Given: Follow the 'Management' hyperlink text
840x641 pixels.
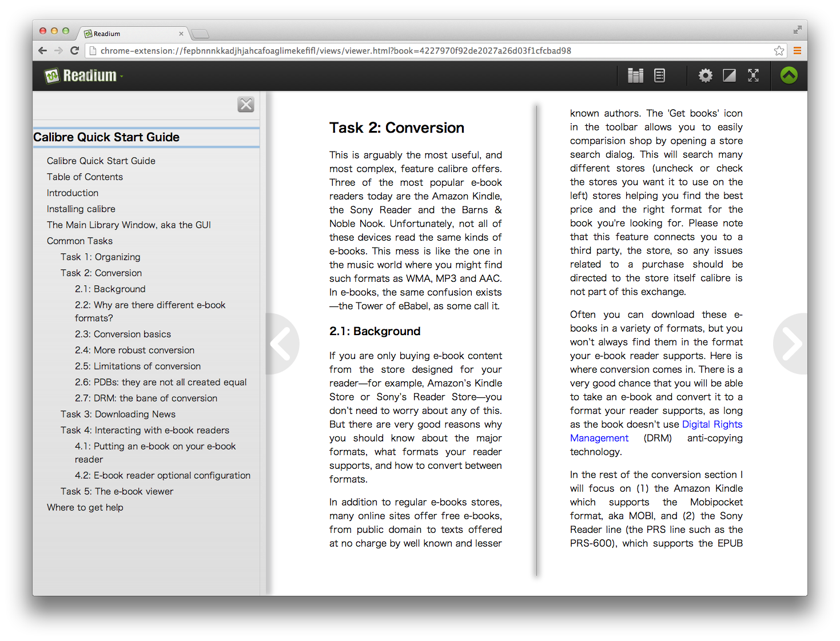Looking at the screenshot, I should (x=599, y=438).
